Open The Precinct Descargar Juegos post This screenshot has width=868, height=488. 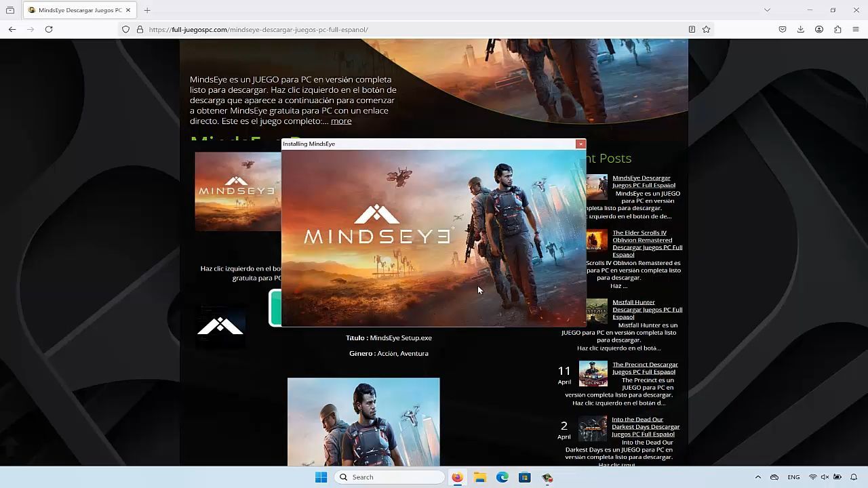coord(645,368)
